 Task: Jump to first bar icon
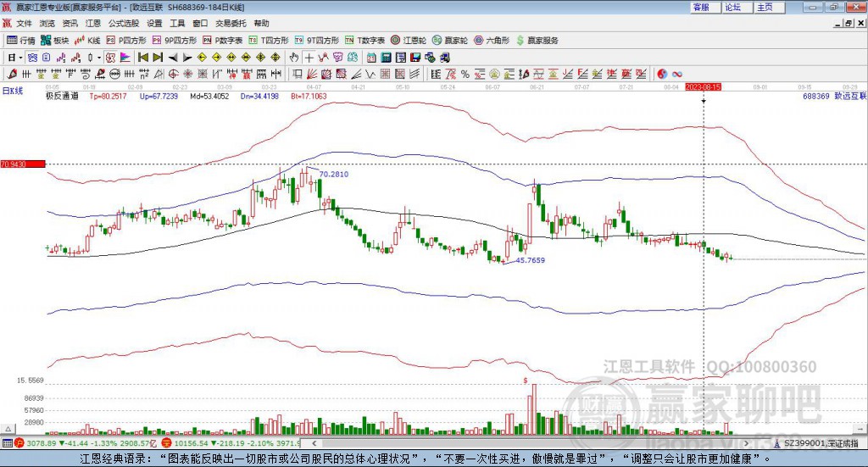point(142,58)
